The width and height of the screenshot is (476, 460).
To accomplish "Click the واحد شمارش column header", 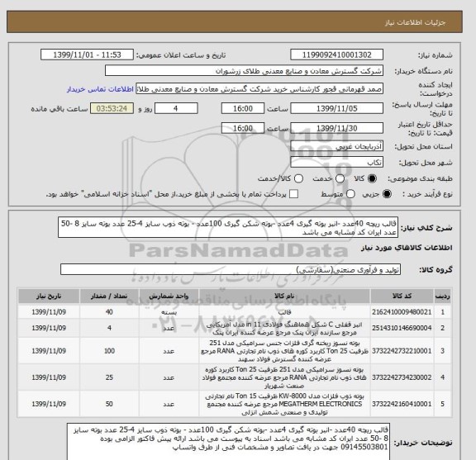I will 169,296.
